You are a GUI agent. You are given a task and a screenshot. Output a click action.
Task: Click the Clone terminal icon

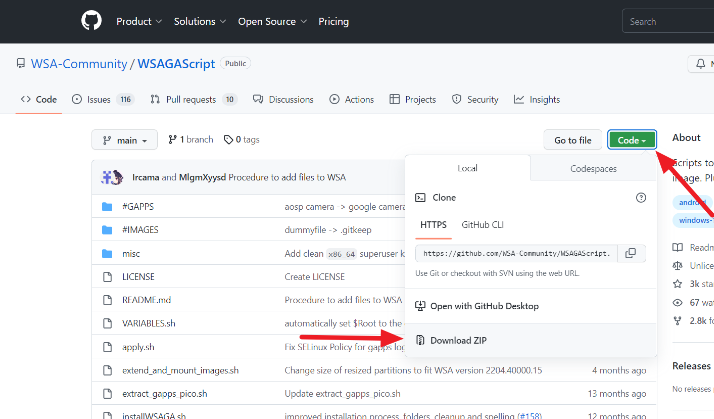click(420, 198)
